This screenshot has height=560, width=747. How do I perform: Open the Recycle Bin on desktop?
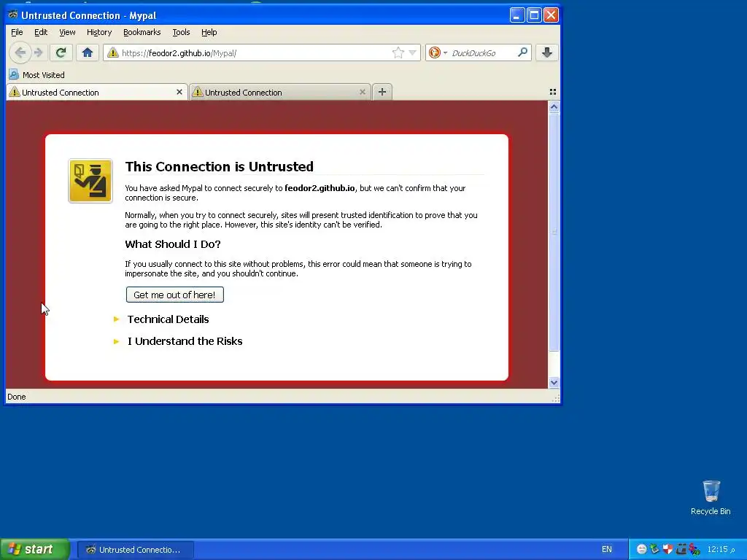click(711, 498)
